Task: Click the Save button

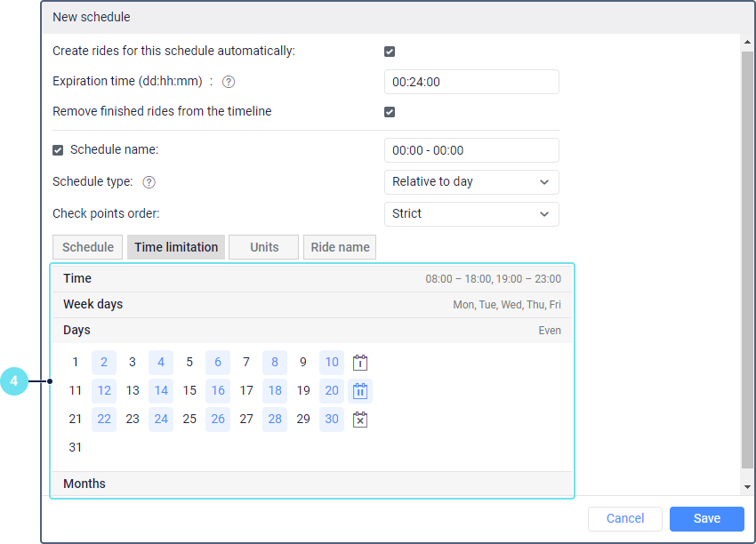Action: [707, 518]
